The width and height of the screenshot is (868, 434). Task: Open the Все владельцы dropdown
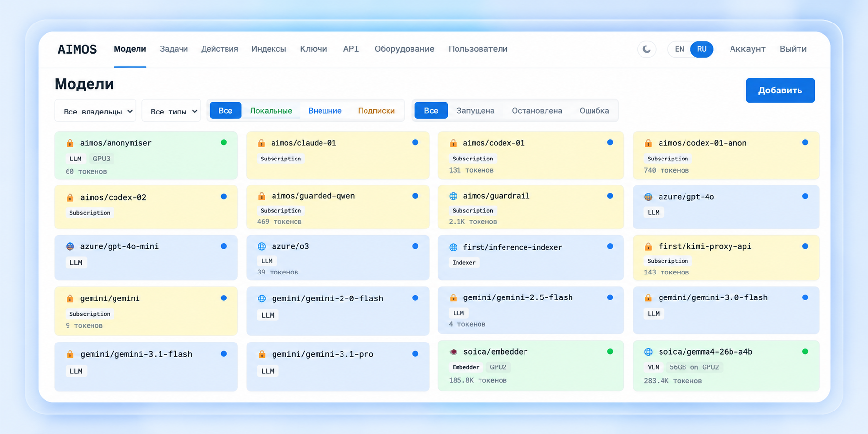96,111
